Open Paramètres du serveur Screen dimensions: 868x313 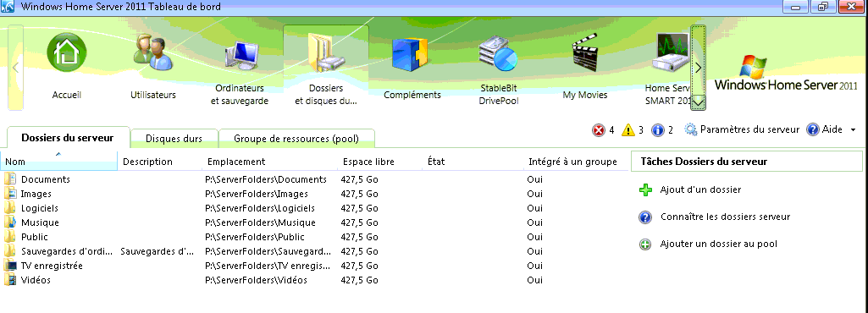click(742, 129)
